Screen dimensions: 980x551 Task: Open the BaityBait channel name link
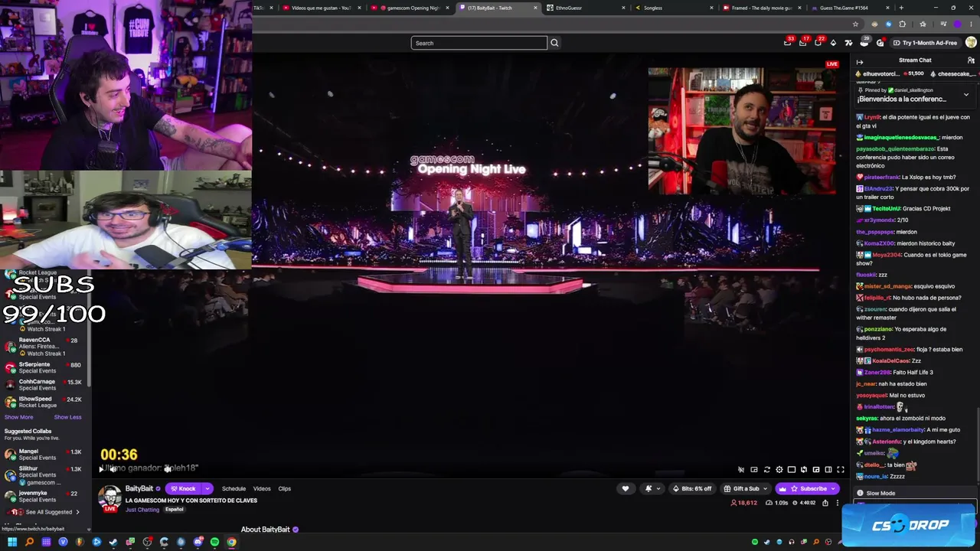tap(139, 488)
